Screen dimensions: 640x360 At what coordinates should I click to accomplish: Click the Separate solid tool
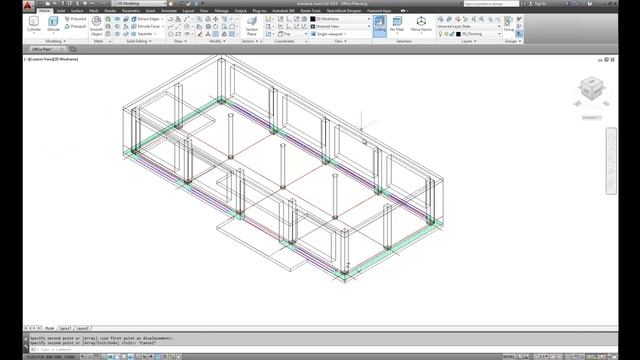coord(143,34)
